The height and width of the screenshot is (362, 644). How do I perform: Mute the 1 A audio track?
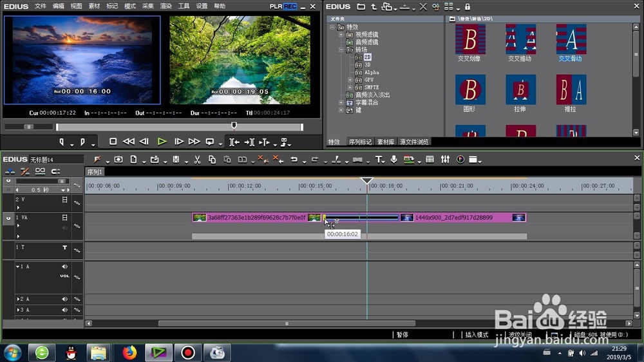click(x=64, y=267)
